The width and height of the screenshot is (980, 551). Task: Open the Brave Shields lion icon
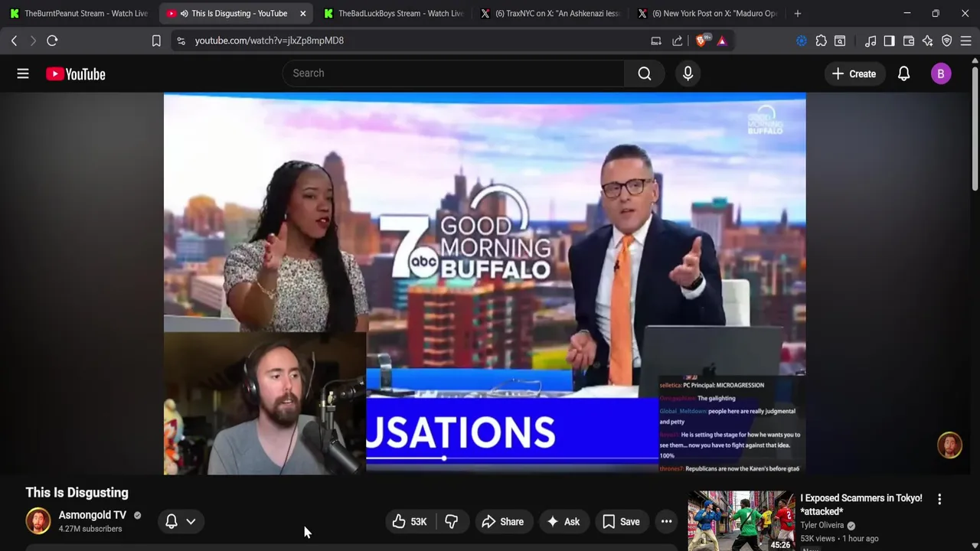[701, 41]
